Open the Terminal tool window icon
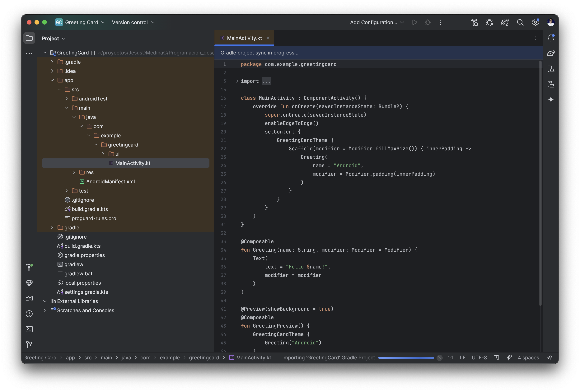 (29, 329)
